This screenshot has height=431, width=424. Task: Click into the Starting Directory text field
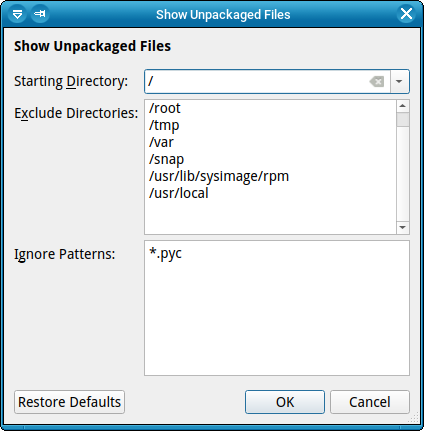257,81
